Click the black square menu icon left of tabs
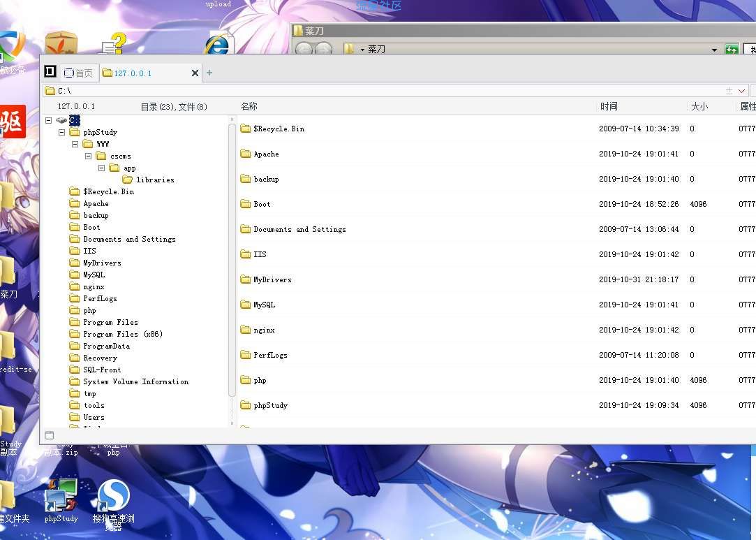 click(50, 72)
